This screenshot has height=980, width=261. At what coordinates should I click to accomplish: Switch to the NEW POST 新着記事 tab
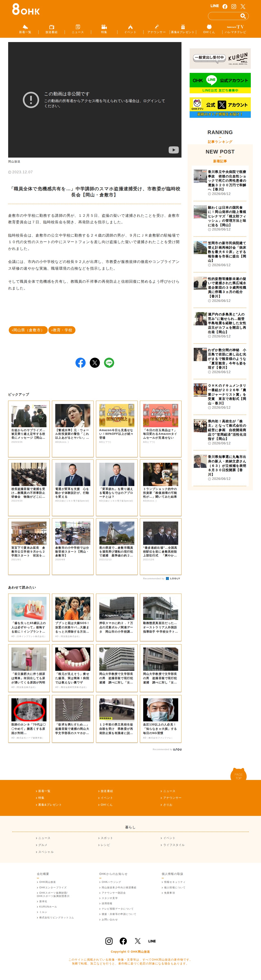tap(220, 156)
